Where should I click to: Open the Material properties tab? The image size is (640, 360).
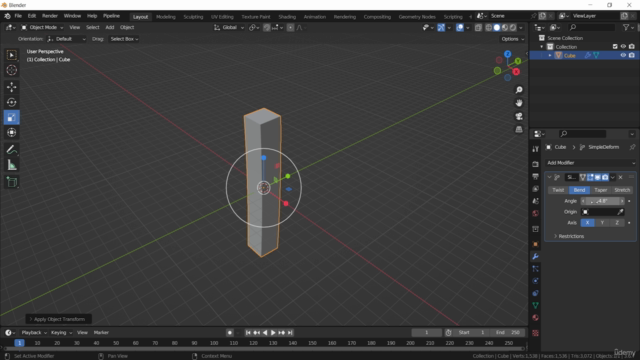coord(536,318)
